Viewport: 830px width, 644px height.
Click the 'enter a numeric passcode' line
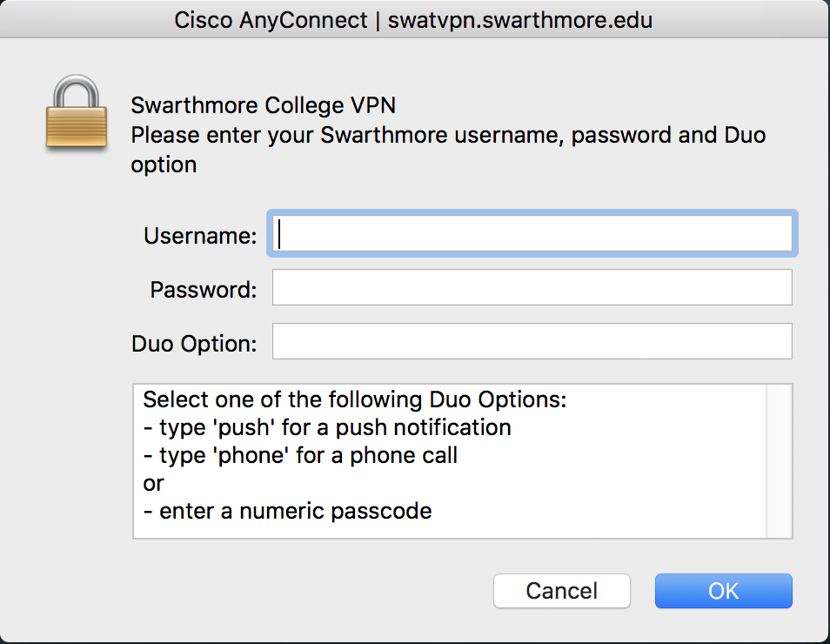pos(288,511)
